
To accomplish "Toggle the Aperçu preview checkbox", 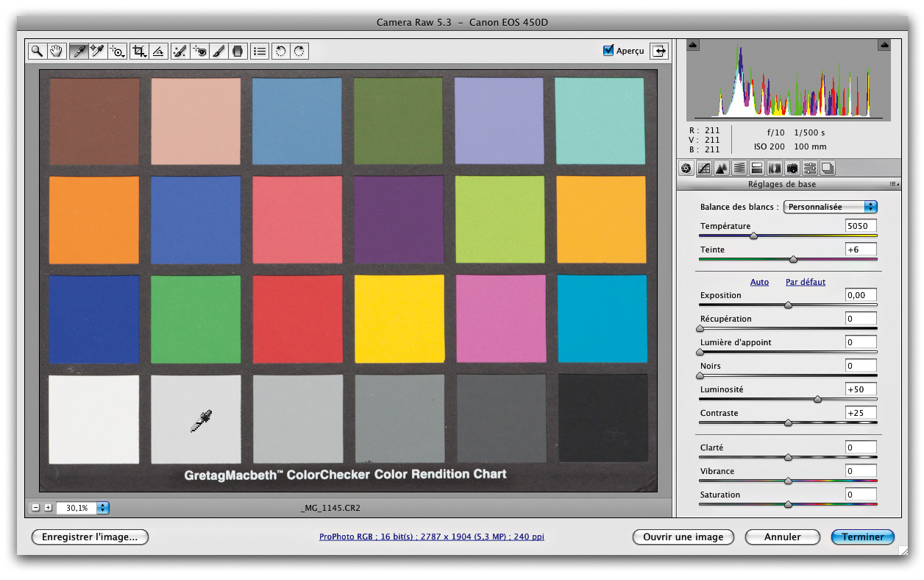I will [x=608, y=50].
